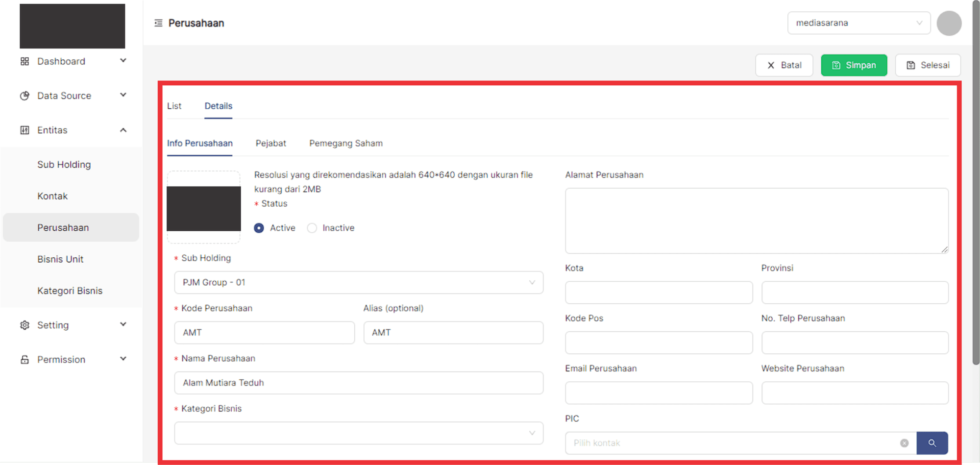Click the Setting gear icon
The image size is (980, 465).
click(24, 325)
